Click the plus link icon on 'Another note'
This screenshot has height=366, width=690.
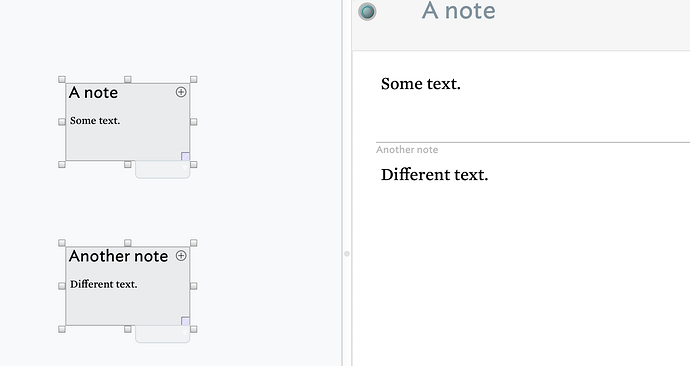[x=181, y=256]
